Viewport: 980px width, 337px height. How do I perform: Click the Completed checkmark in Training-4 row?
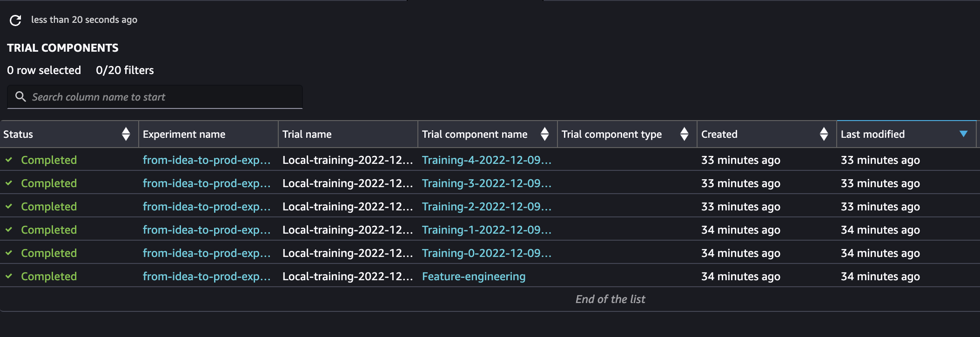point(9,160)
